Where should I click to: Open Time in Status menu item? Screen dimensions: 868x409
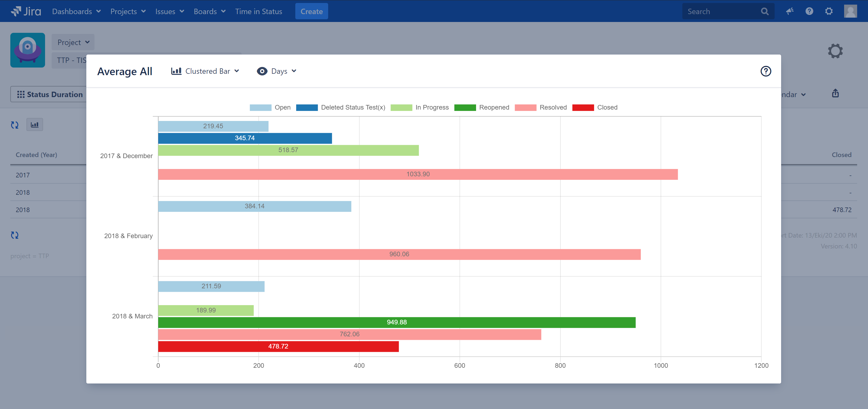[x=258, y=11]
